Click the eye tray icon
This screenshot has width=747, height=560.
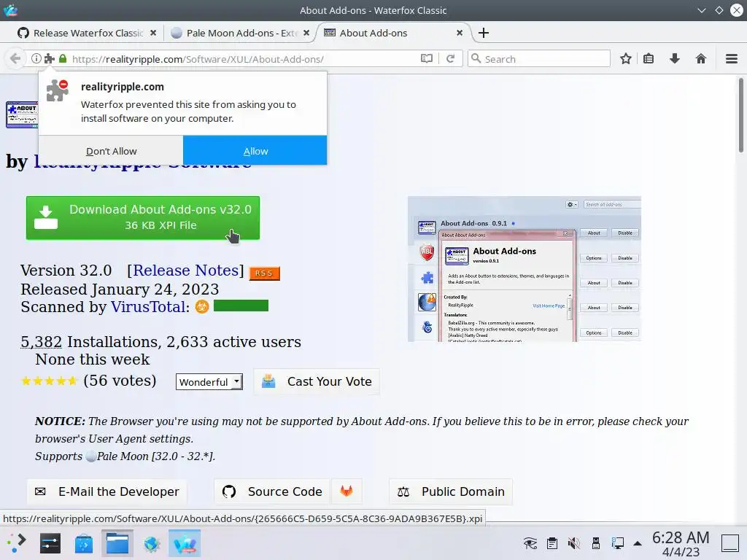click(530, 542)
